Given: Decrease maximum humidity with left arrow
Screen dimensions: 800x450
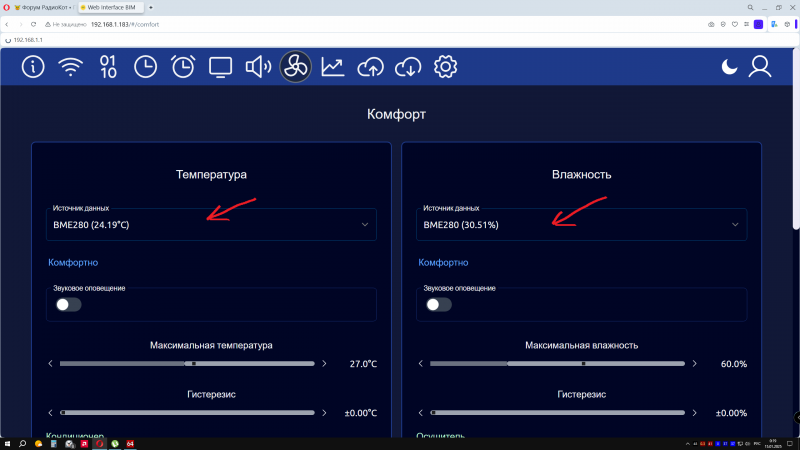Looking at the screenshot, I should pos(420,364).
